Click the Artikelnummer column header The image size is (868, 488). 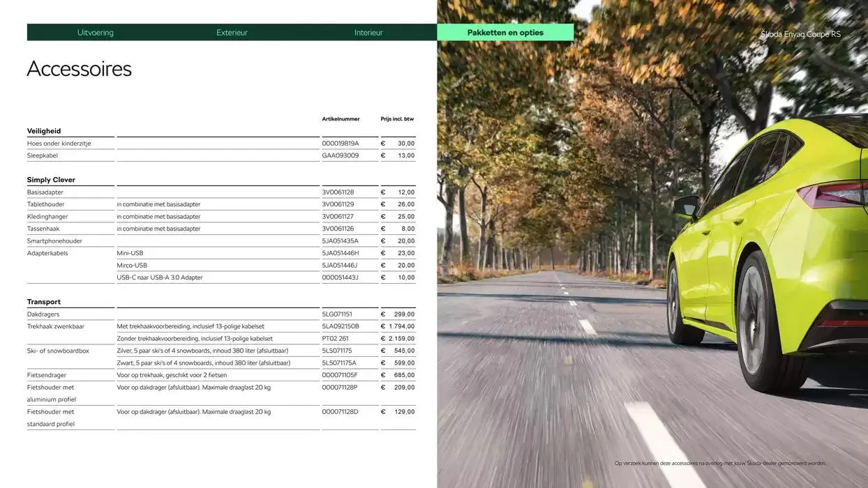(x=341, y=119)
